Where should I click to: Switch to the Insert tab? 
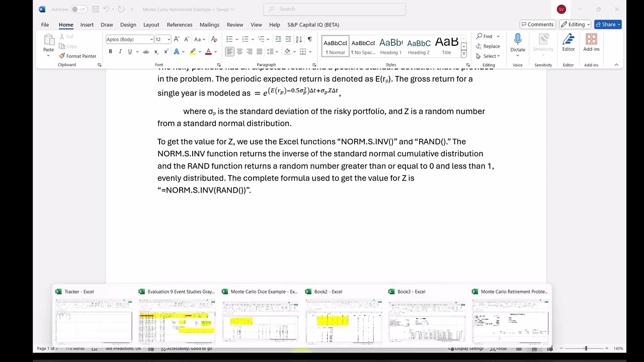87,25
